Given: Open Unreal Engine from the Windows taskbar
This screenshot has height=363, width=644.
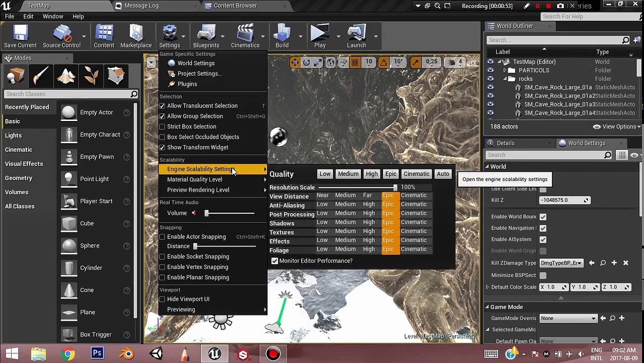Looking at the screenshot, I should pyautogui.click(x=214, y=354).
